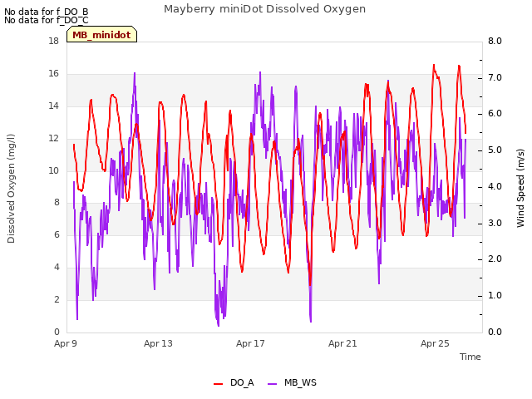532x399 pixels.
Task: Toggle MB_WS series in legend
Action: [292, 382]
